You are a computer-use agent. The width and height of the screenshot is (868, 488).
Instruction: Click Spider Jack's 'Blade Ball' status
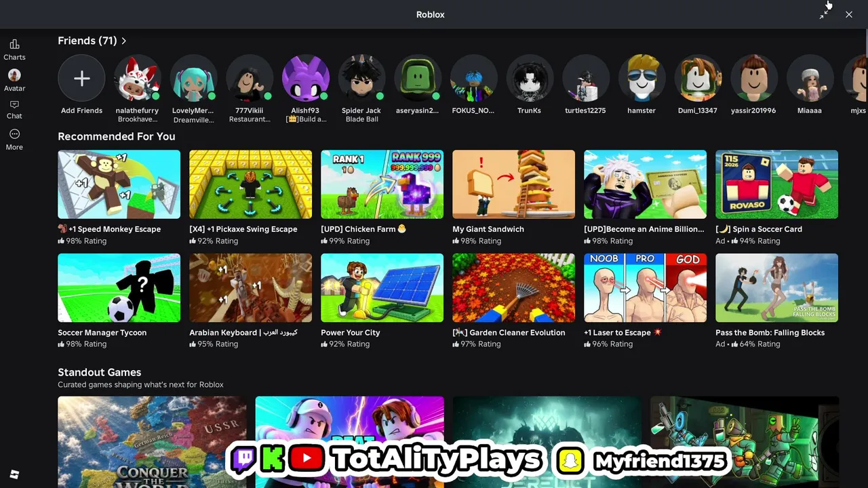(x=361, y=119)
